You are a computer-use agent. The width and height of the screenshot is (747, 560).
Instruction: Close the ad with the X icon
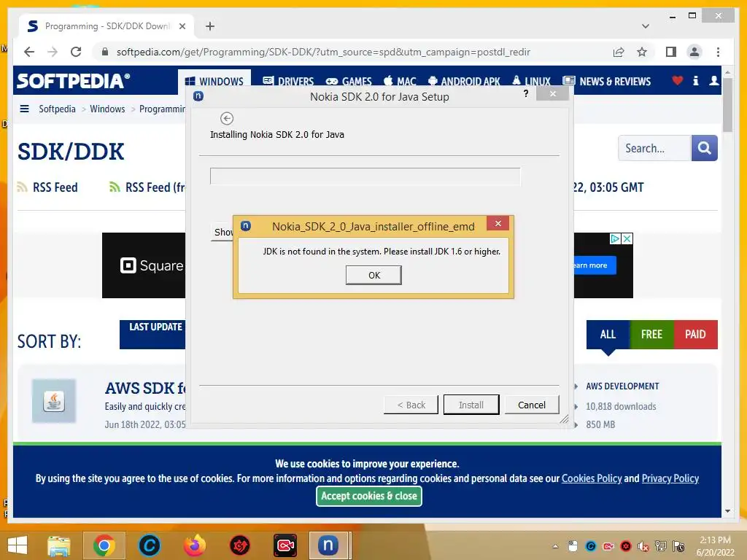tap(627, 238)
